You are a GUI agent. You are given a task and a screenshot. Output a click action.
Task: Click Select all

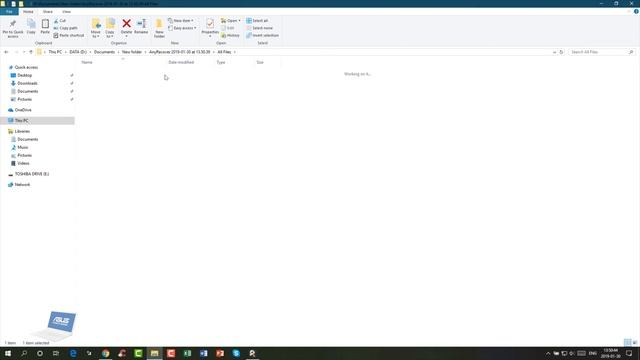257,20
